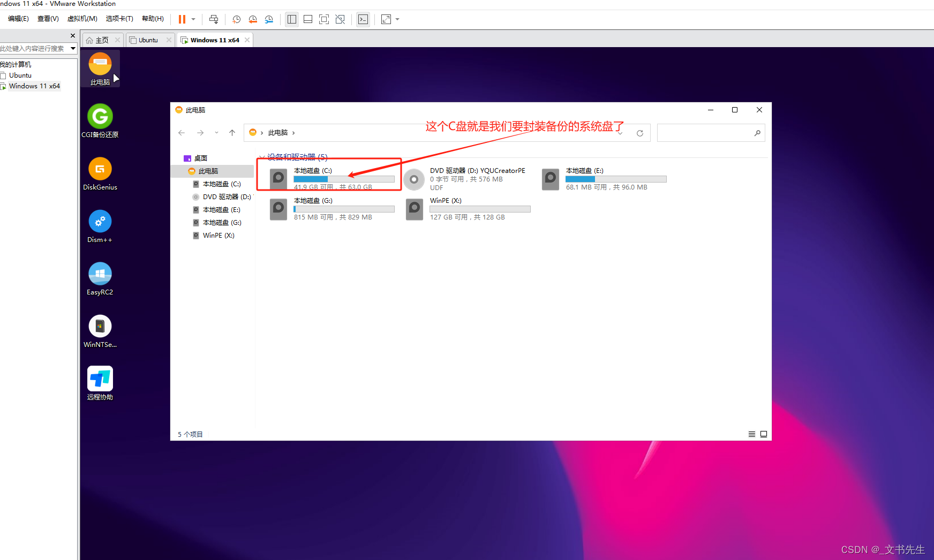The height and width of the screenshot is (560, 934).
Task: Click the search magnifier icon
Action: [x=757, y=133]
